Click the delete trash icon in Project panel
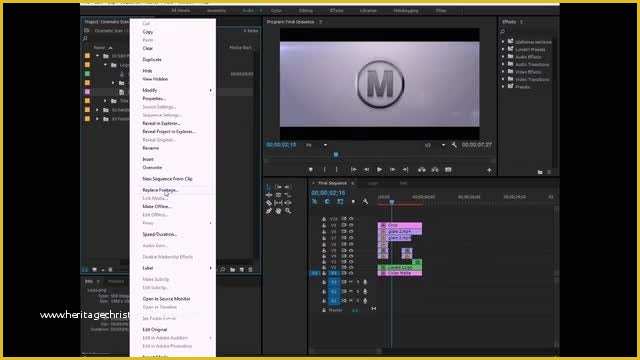Viewport: 640px width, 360px height. [x=251, y=269]
